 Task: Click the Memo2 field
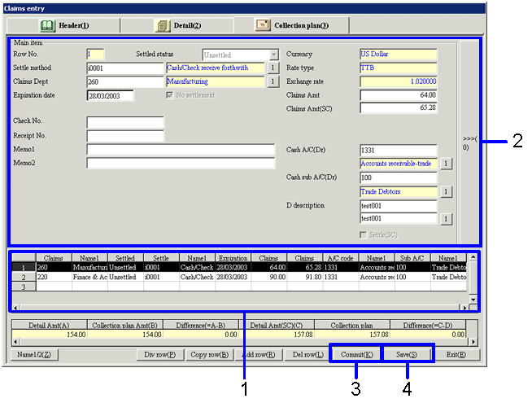point(181,163)
